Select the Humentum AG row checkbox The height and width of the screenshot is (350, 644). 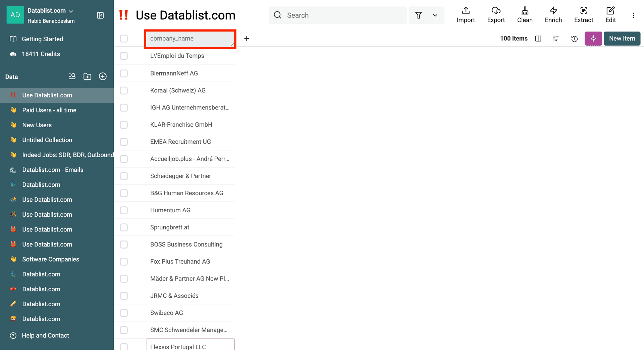click(x=124, y=210)
